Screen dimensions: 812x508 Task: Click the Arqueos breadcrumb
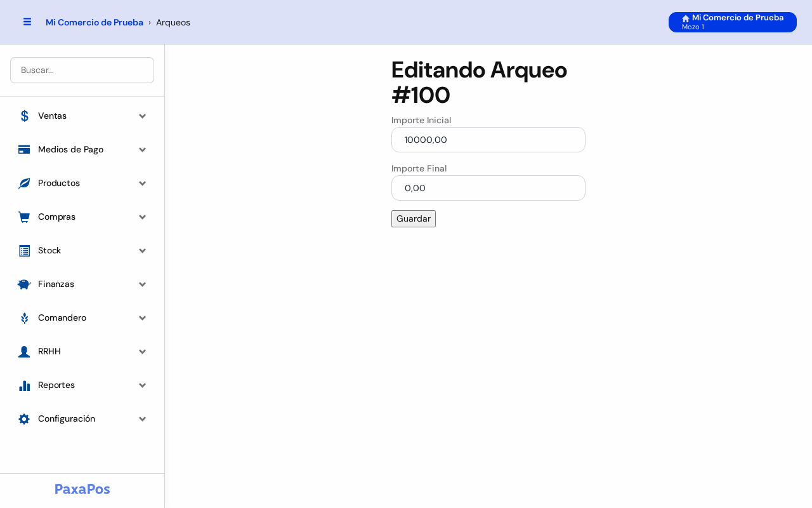(x=173, y=22)
